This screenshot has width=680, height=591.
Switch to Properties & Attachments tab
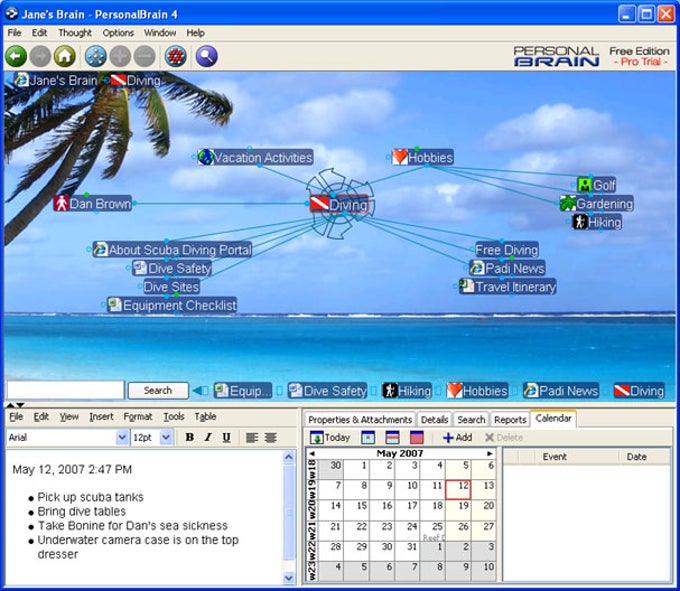[360, 420]
